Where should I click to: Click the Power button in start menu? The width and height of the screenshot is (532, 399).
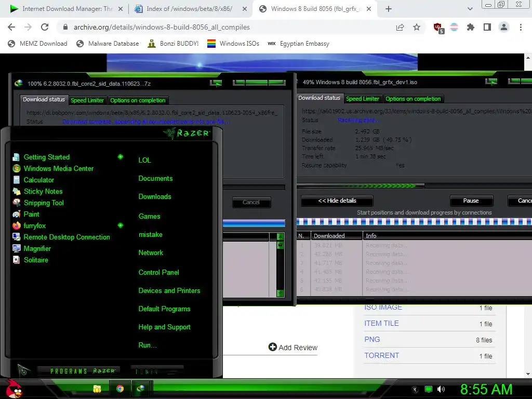click(x=157, y=371)
